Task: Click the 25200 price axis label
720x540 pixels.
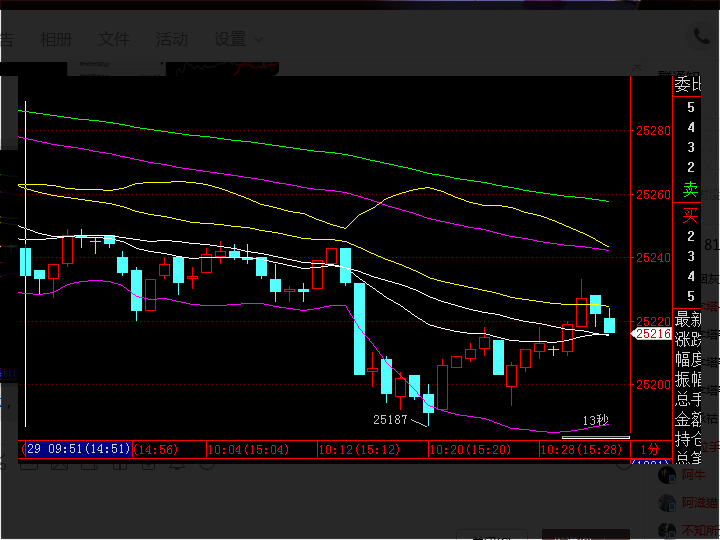Action: coord(653,384)
